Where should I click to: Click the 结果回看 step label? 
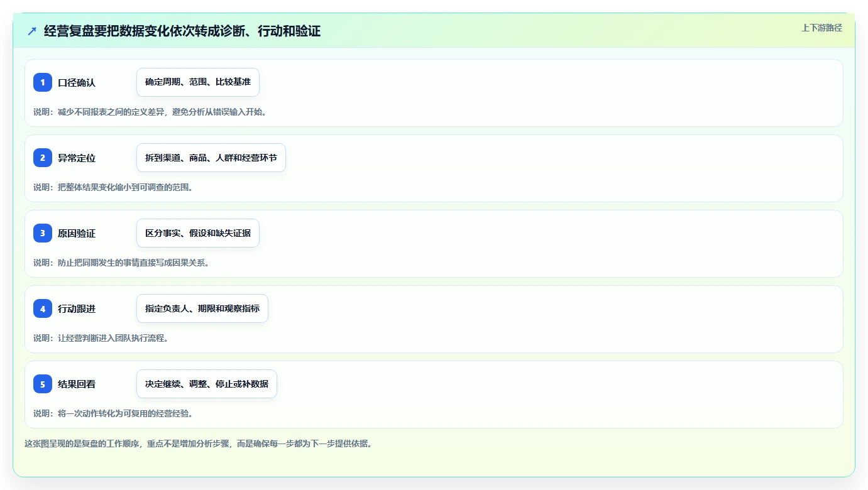click(77, 384)
